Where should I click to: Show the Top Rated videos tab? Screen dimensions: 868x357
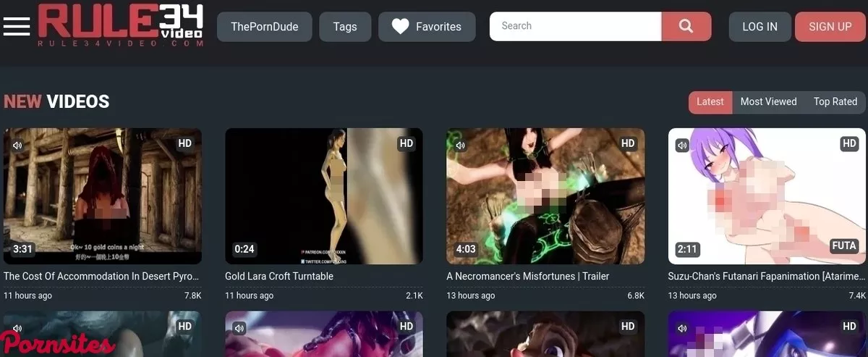[x=835, y=102]
